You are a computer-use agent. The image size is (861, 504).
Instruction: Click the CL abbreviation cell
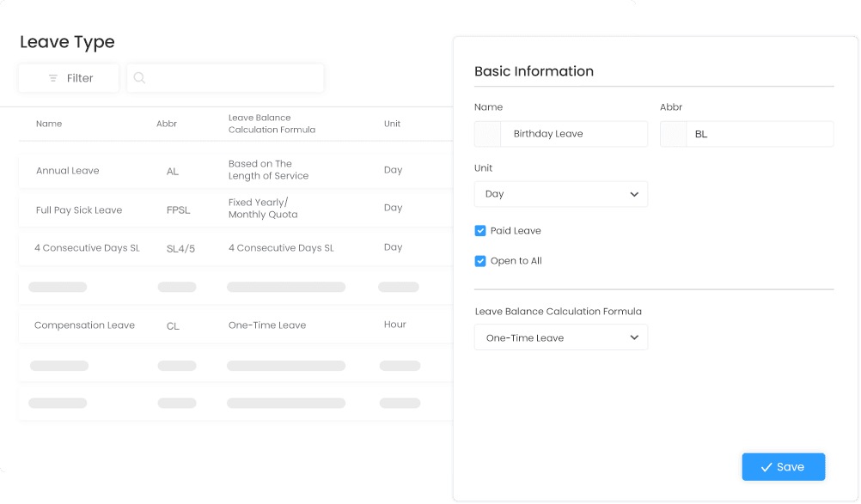(173, 325)
